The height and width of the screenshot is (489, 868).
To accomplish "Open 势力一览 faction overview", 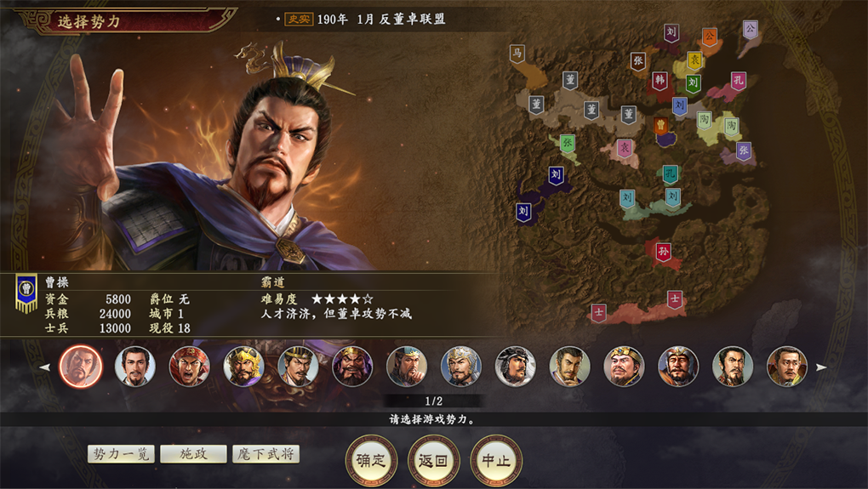I will pyautogui.click(x=121, y=454).
